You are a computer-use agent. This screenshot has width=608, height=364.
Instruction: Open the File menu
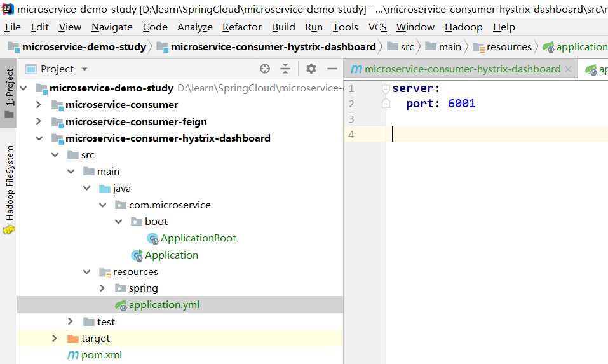(x=13, y=27)
